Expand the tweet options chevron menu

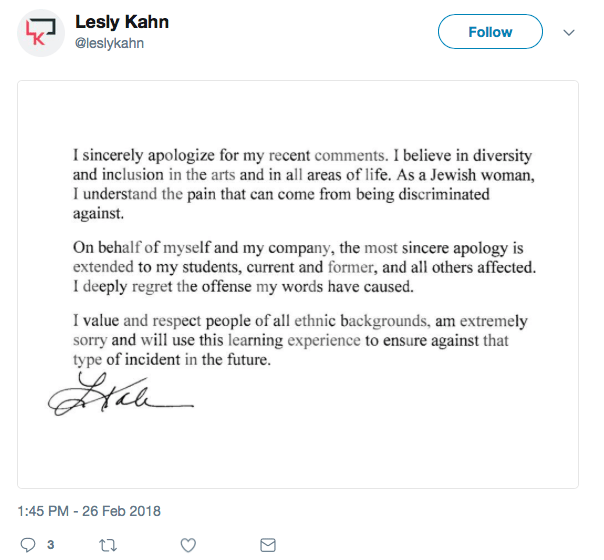pos(569,32)
